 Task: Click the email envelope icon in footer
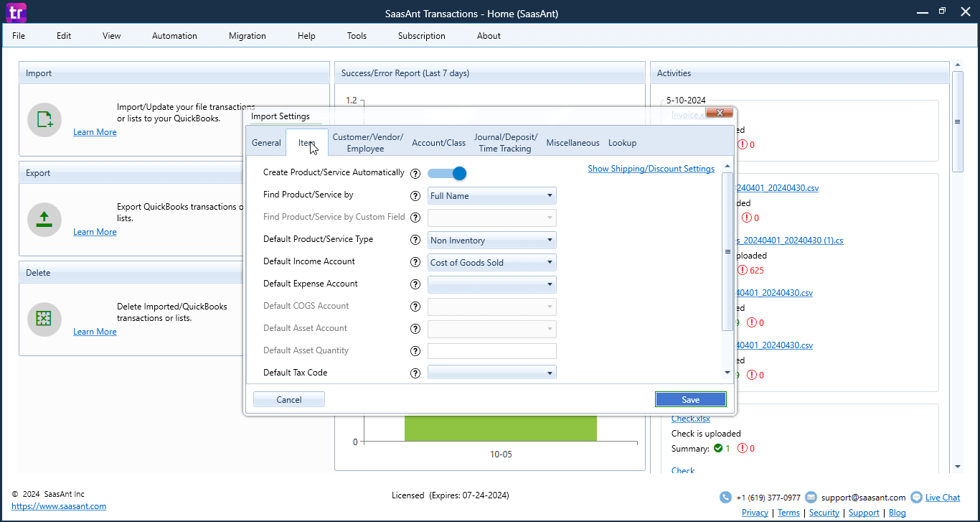[x=811, y=497]
